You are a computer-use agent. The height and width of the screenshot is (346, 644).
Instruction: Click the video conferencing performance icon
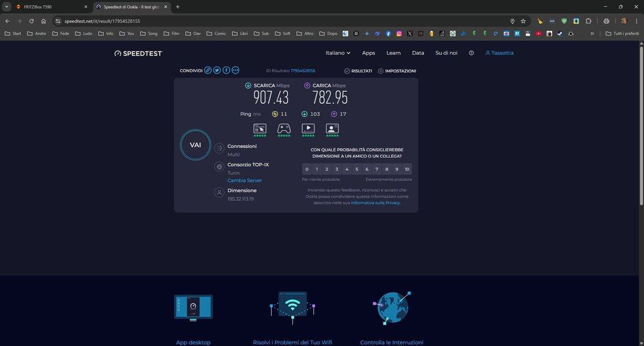pos(333,128)
